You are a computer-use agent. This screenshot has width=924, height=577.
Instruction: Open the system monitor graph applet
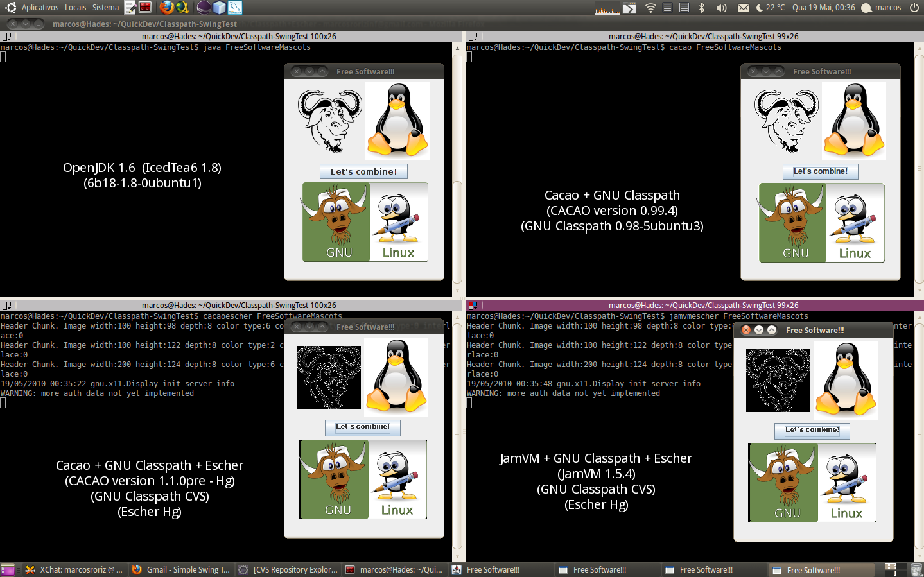(607, 8)
